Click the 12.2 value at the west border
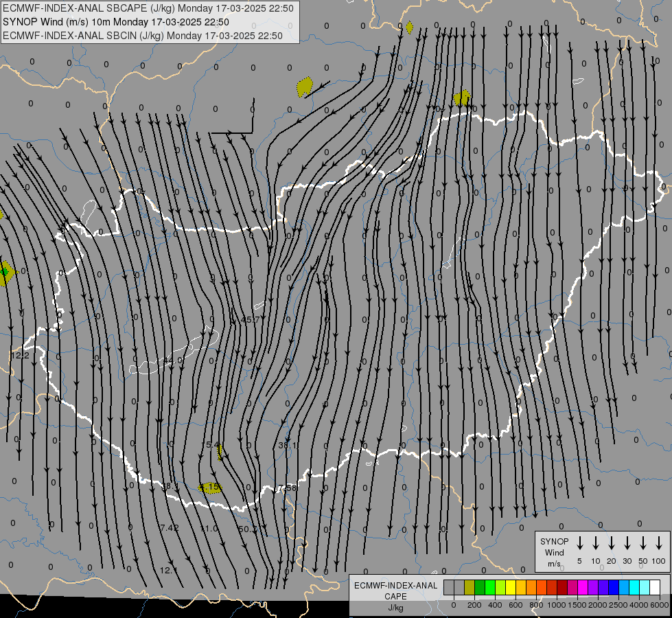 coord(20,356)
